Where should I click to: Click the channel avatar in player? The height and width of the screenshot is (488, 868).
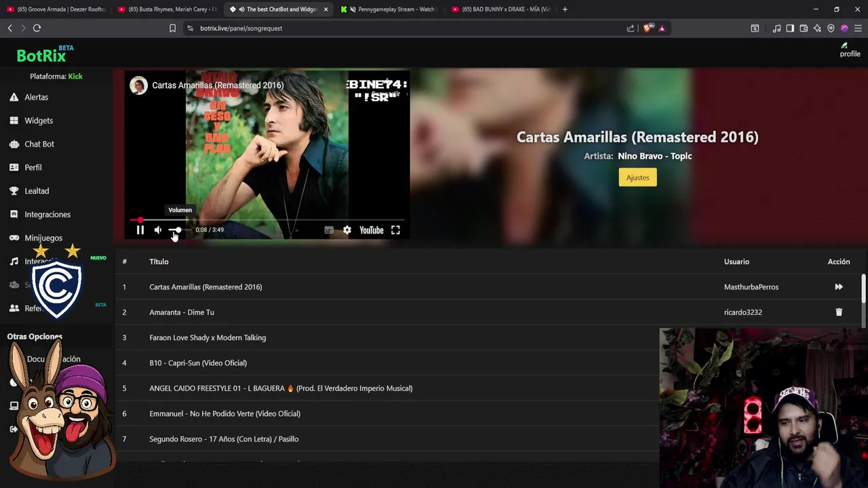tap(138, 85)
